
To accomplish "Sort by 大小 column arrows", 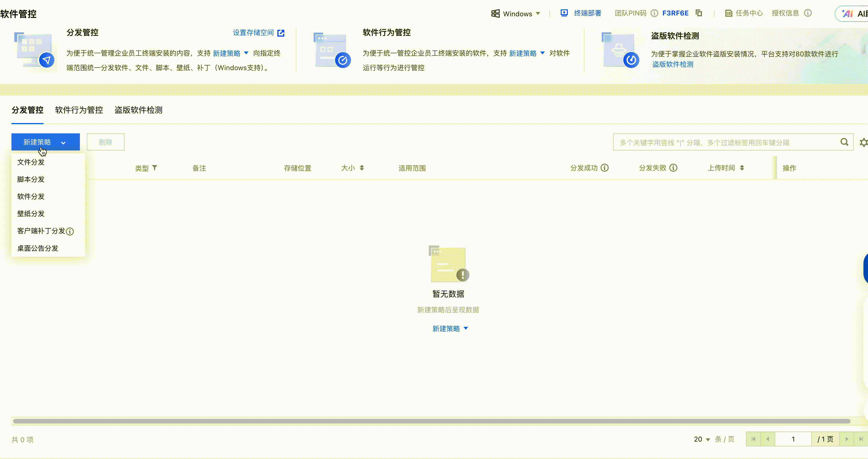I will point(362,168).
